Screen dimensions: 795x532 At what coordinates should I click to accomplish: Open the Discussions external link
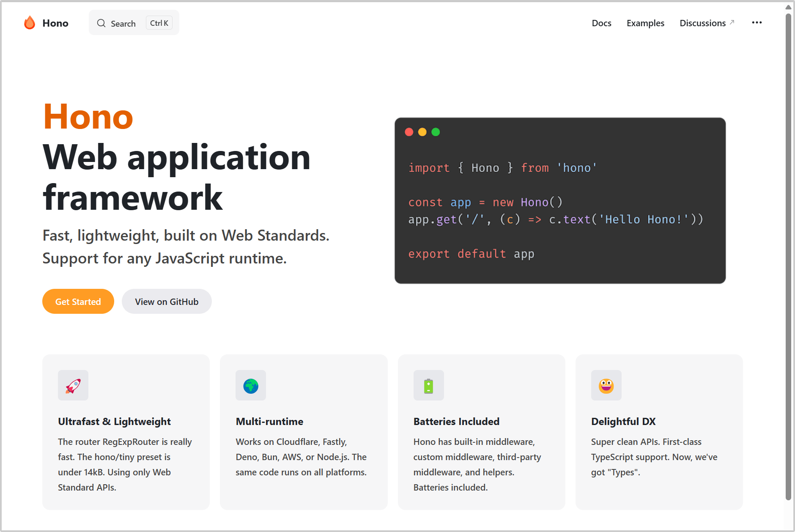707,23
